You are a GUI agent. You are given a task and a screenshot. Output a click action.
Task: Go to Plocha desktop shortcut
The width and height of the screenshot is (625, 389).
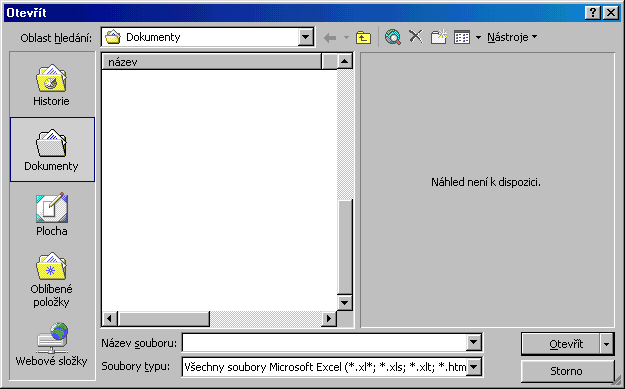[52, 214]
